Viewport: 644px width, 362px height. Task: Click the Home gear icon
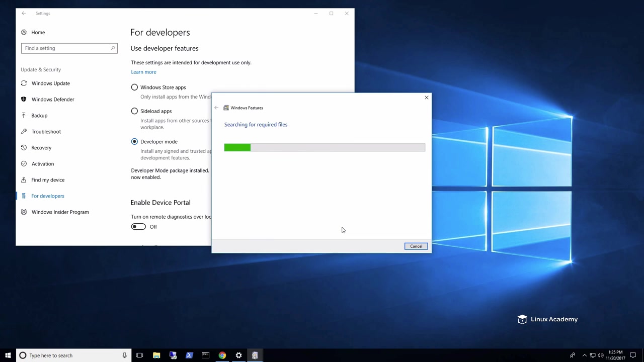[24, 32]
